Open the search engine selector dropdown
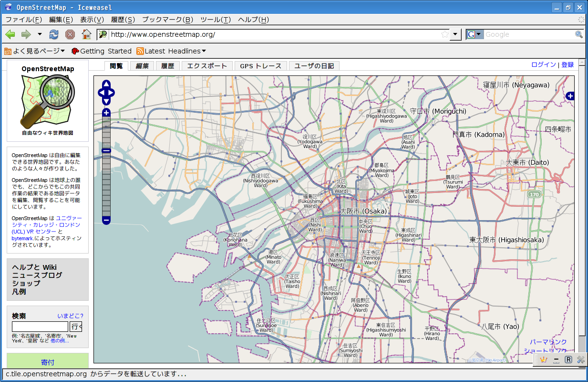The width and height of the screenshot is (588, 382). coord(475,34)
